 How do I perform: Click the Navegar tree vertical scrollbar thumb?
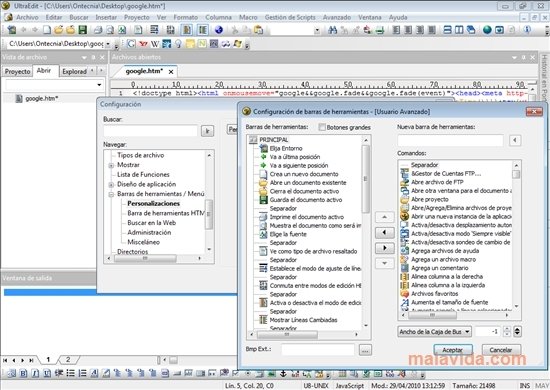209,214
